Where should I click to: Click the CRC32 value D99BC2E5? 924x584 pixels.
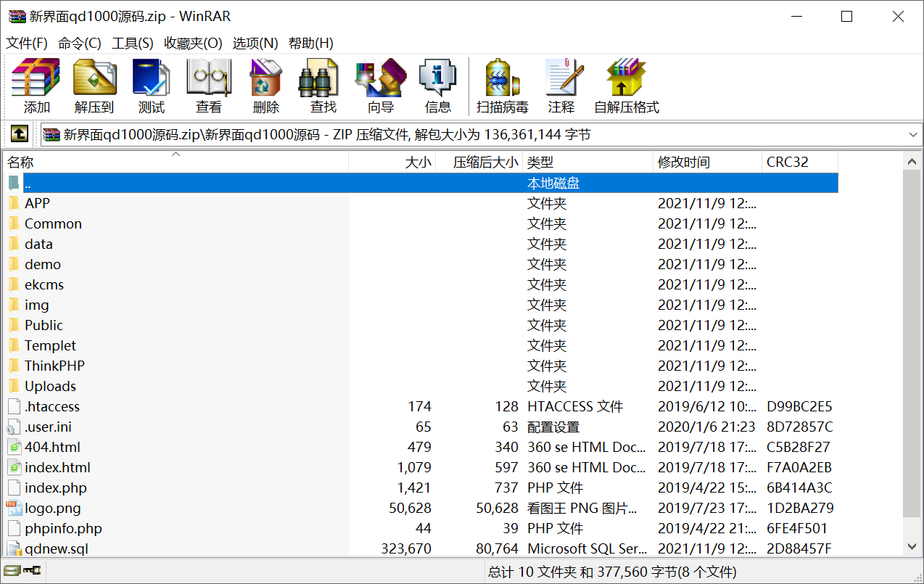coord(799,407)
